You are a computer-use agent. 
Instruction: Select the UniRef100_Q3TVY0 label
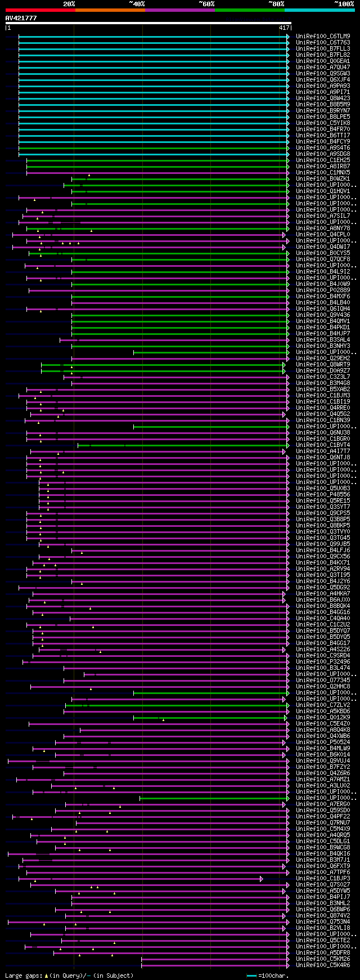pyautogui.click(x=323, y=532)
